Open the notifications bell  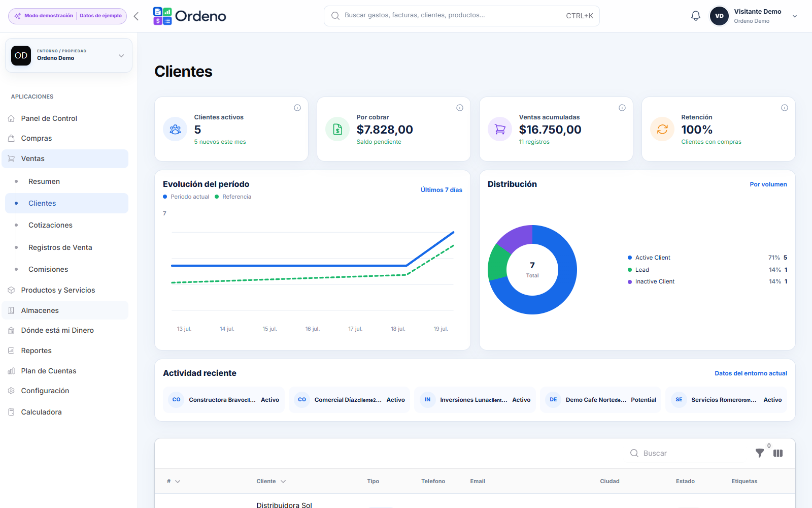pos(696,16)
